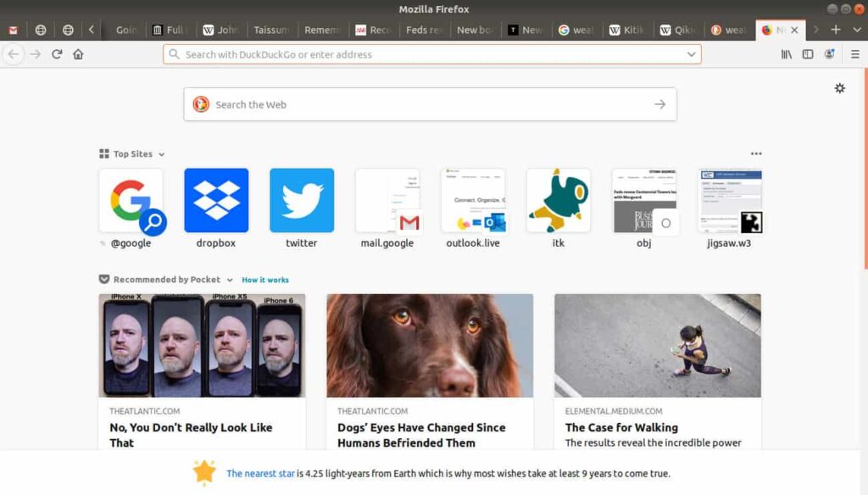Viewport: 868px width, 495px height.
Task: Open new tab page settings gear
Action: (x=840, y=88)
